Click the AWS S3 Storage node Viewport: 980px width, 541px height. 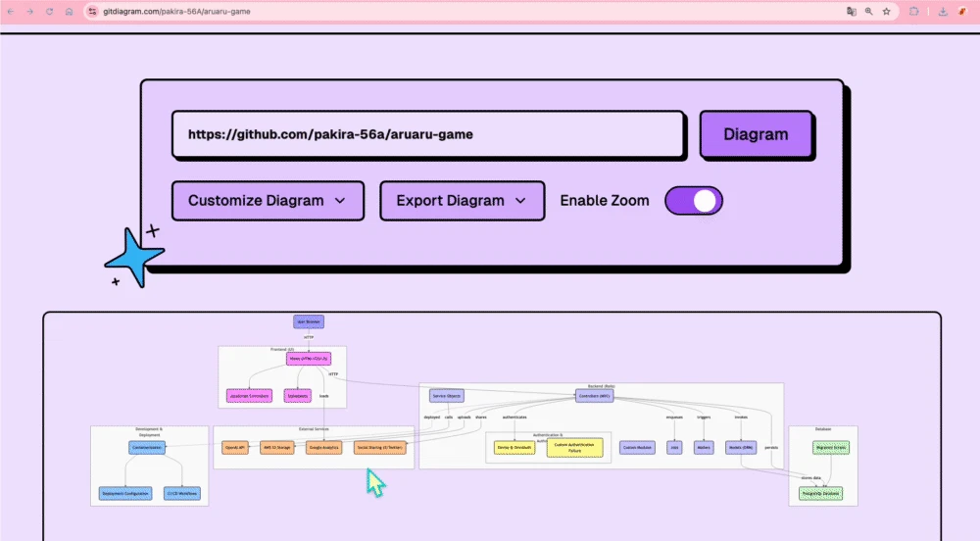[277, 447]
